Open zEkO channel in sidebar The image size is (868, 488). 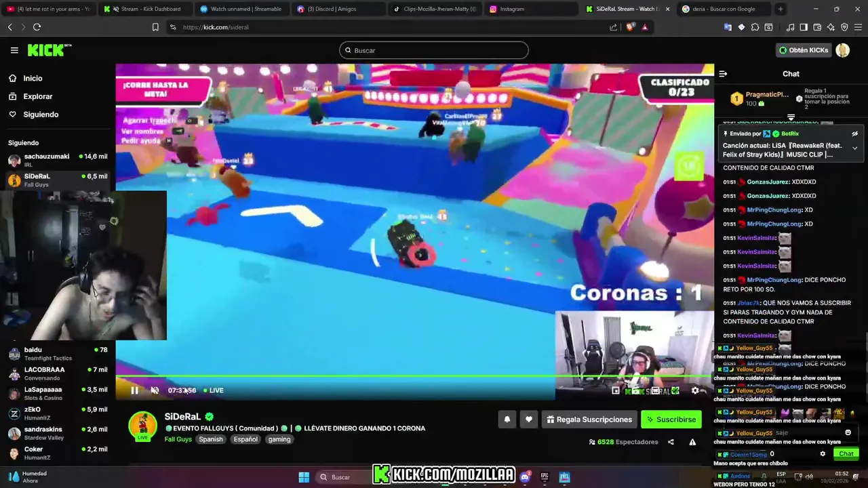point(57,413)
